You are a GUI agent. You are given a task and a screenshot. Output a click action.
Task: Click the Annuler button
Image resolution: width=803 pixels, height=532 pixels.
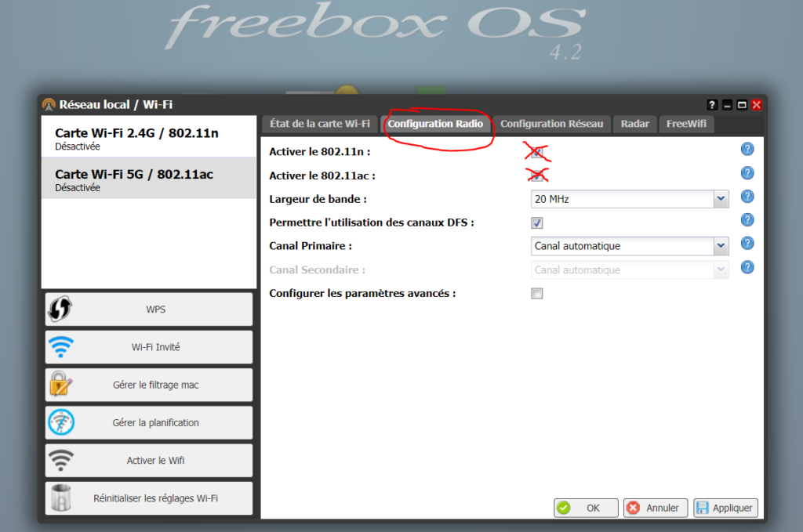(x=656, y=508)
